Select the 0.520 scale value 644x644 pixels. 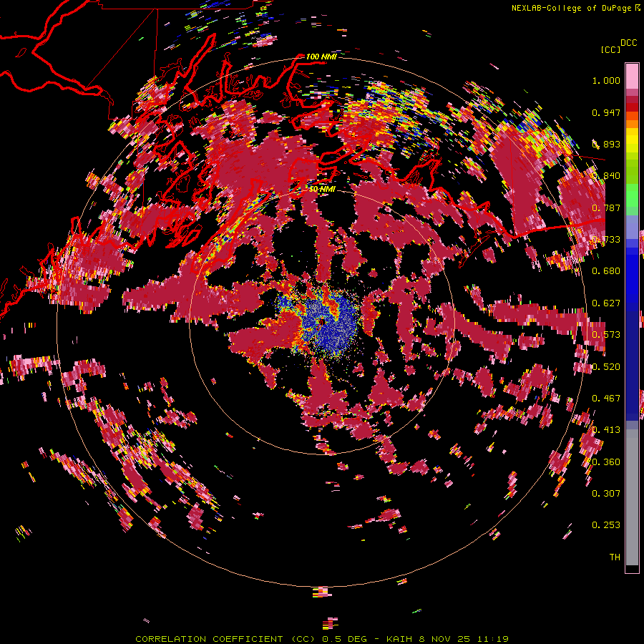pos(606,367)
